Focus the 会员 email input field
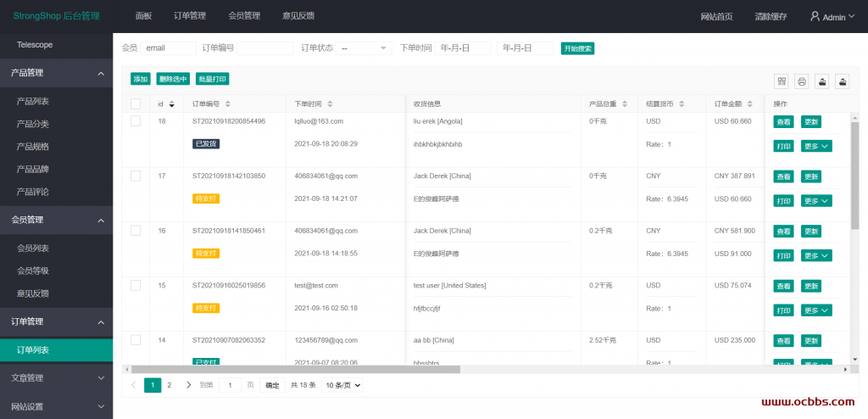Viewport: 868px width, 419px height. (x=169, y=48)
